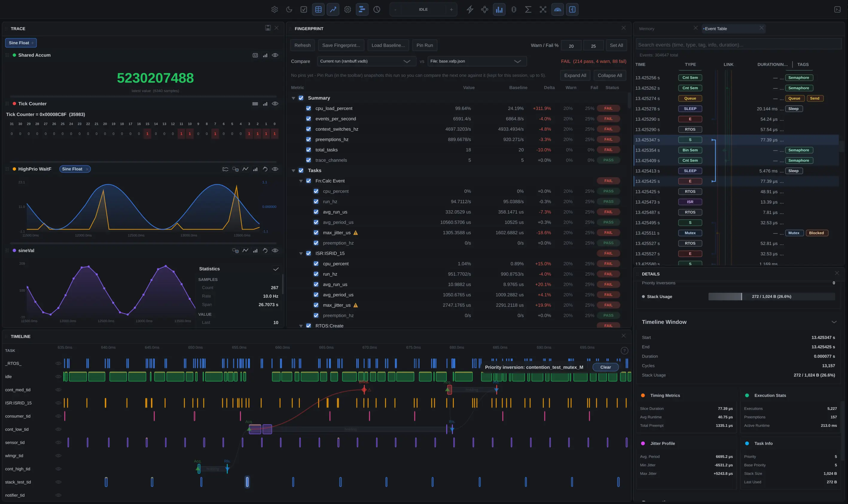Collapse the Summary metric group
The height and width of the screenshot is (504, 848).
293,98
